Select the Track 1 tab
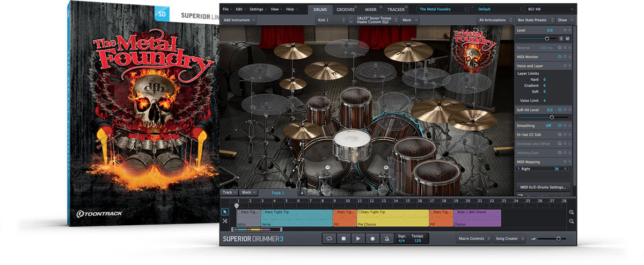This screenshot has height=265, width=644. (x=277, y=192)
